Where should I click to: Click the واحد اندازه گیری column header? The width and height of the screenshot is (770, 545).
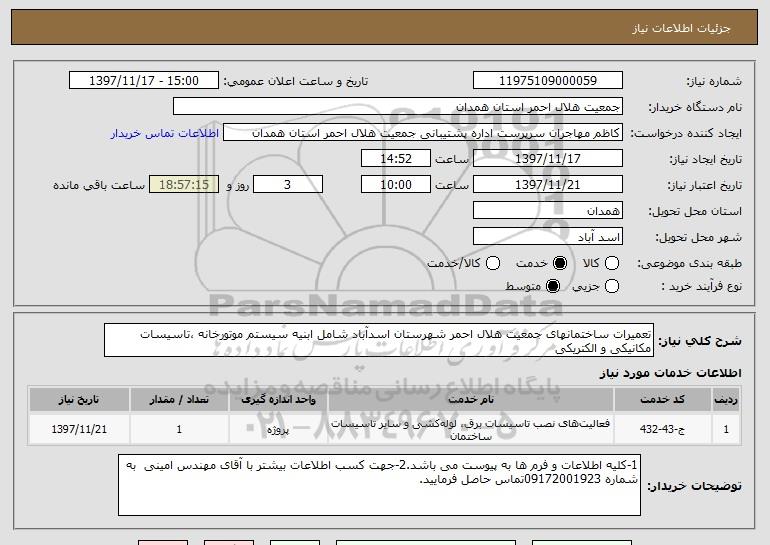(278, 400)
